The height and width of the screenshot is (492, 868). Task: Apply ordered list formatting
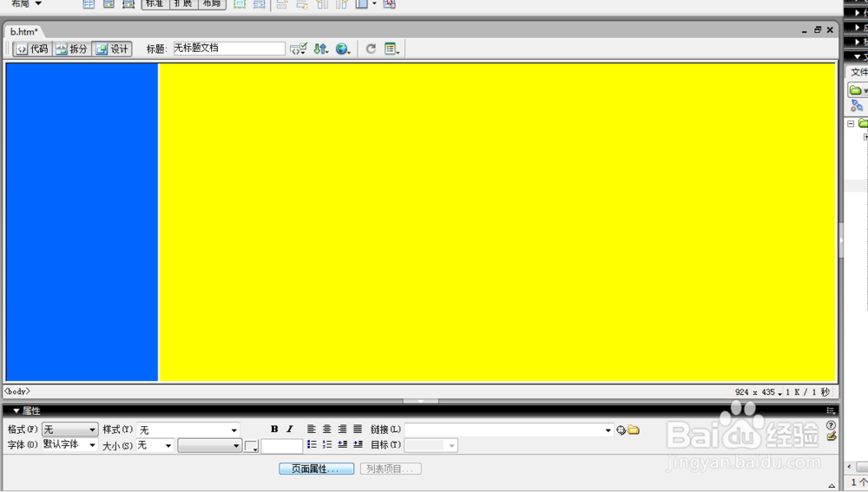pyautogui.click(x=327, y=444)
